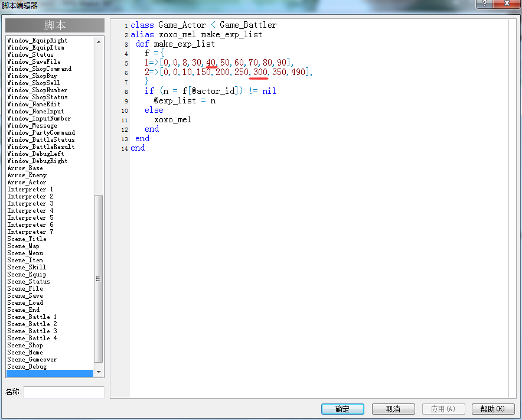
Task: Click the 应用(A) apply button
Action: tap(443, 409)
